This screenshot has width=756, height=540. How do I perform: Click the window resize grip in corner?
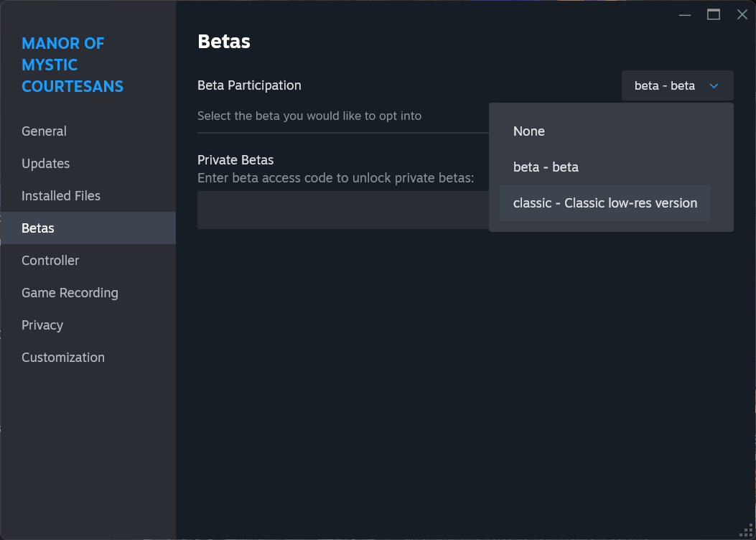747,531
